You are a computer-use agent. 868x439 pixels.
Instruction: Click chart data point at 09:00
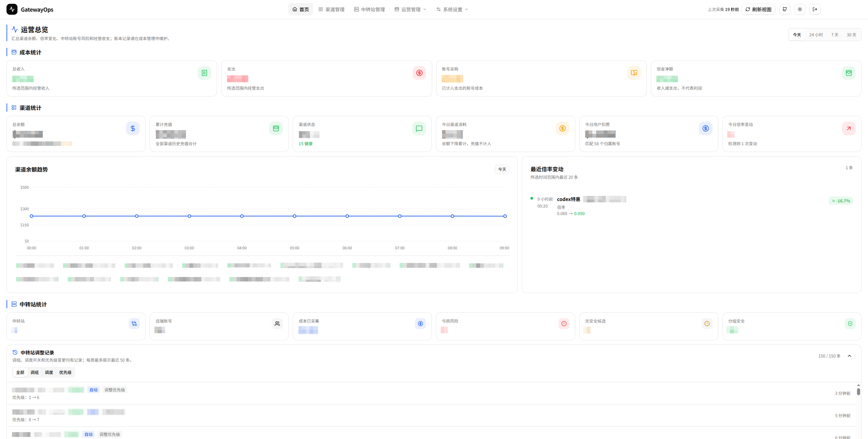coord(505,216)
